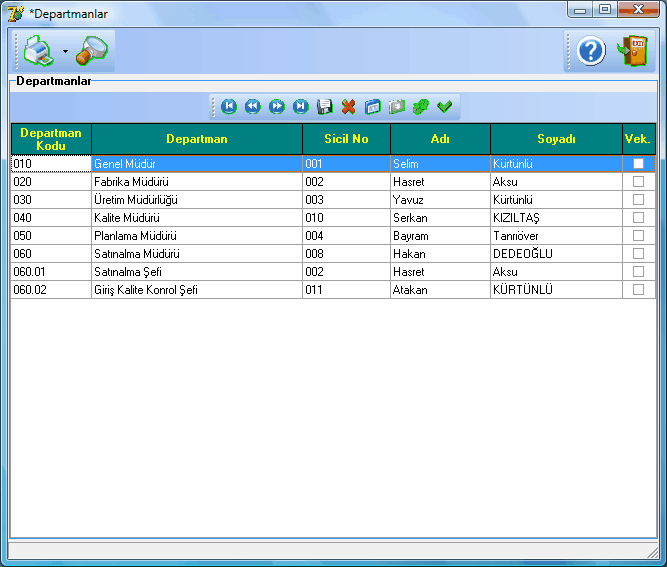667x567 pixels.
Task: Click the Departman Kodu cell 010
Action: (50, 163)
